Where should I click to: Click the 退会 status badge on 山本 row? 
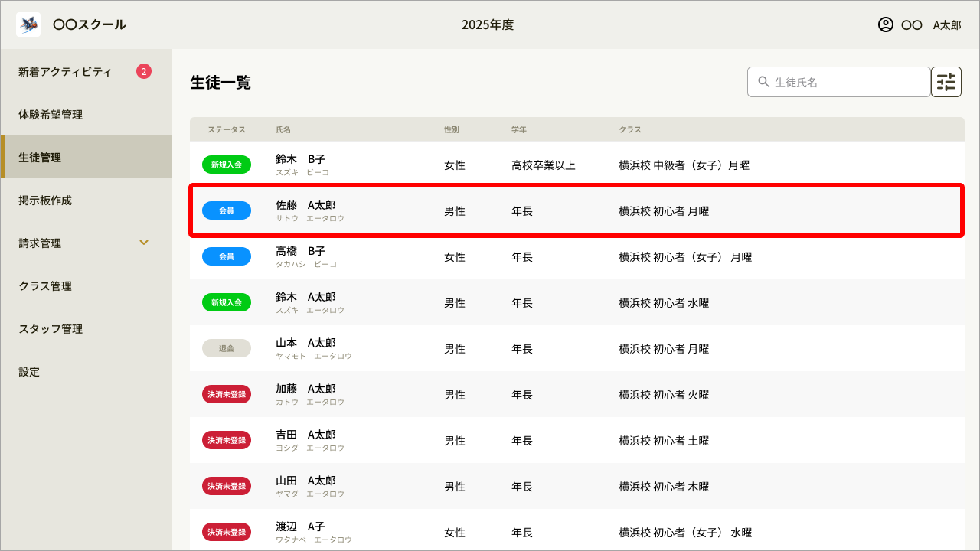227,348
